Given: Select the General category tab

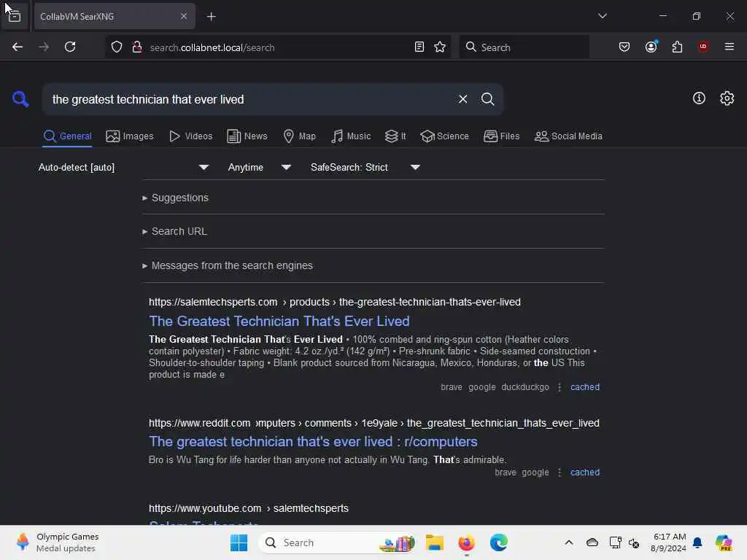Looking at the screenshot, I should click(x=67, y=136).
